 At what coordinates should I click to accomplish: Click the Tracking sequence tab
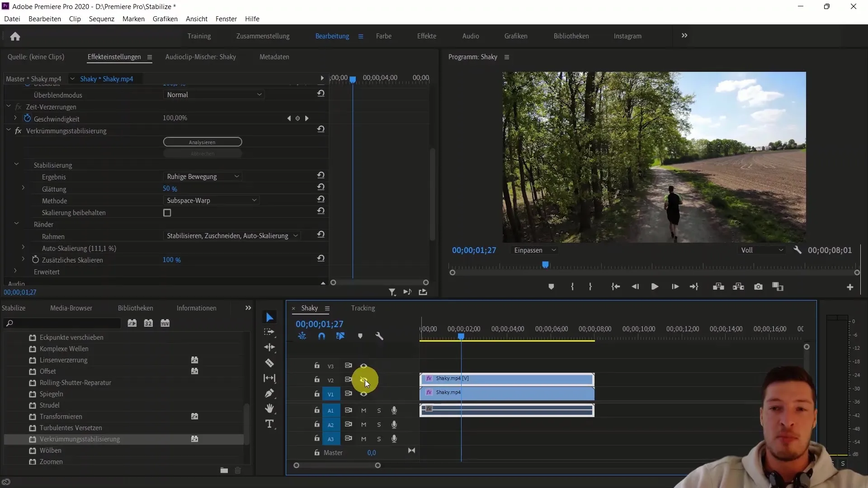tap(363, 308)
